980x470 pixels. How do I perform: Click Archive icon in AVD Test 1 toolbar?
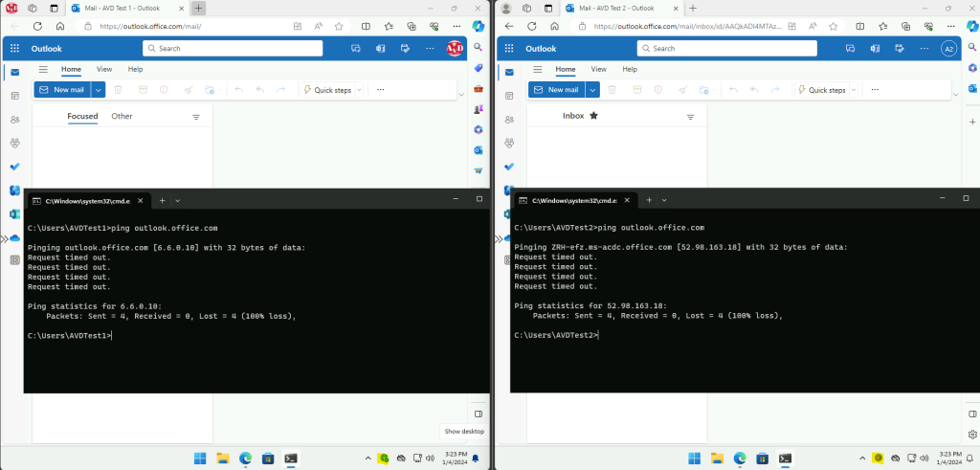coord(144,90)
